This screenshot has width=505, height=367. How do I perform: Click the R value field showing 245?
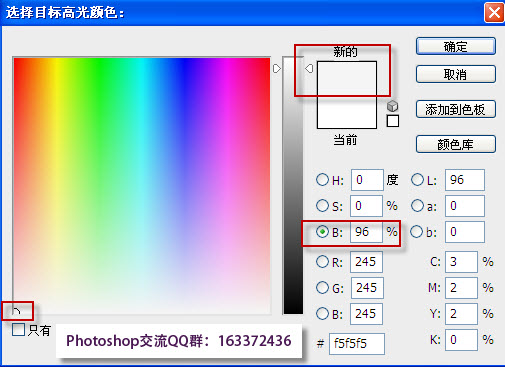[x=366, y=262]
